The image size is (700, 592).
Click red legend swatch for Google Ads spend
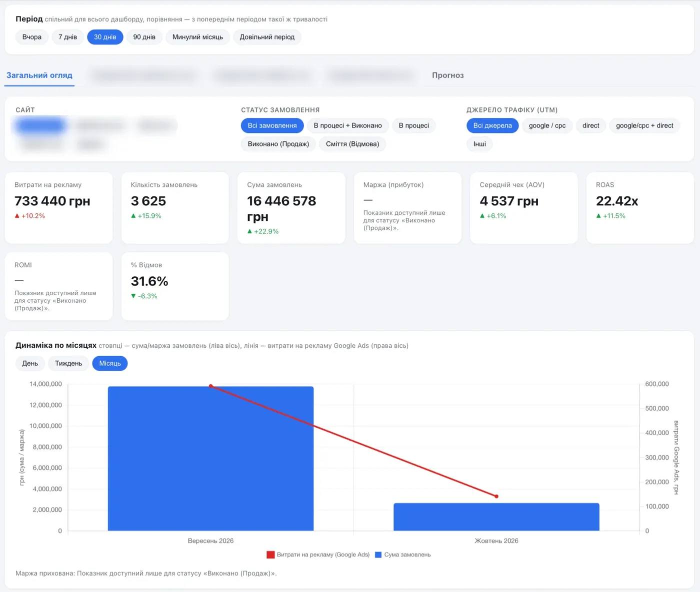point(270,555)
